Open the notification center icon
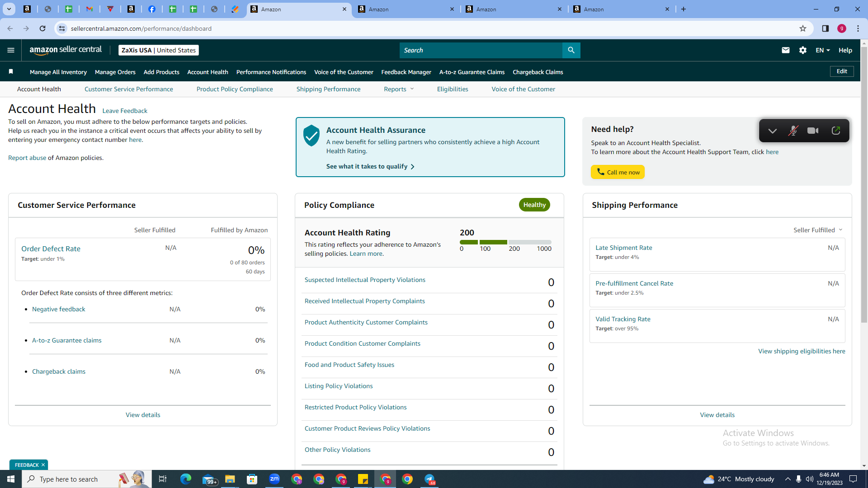 (x=854, y=479)
